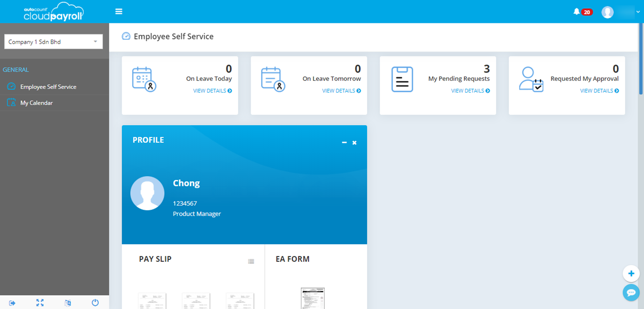Screen dimensions: 644x309
Task: View details for On Leave Tomorrow
Action: (341, 91)
